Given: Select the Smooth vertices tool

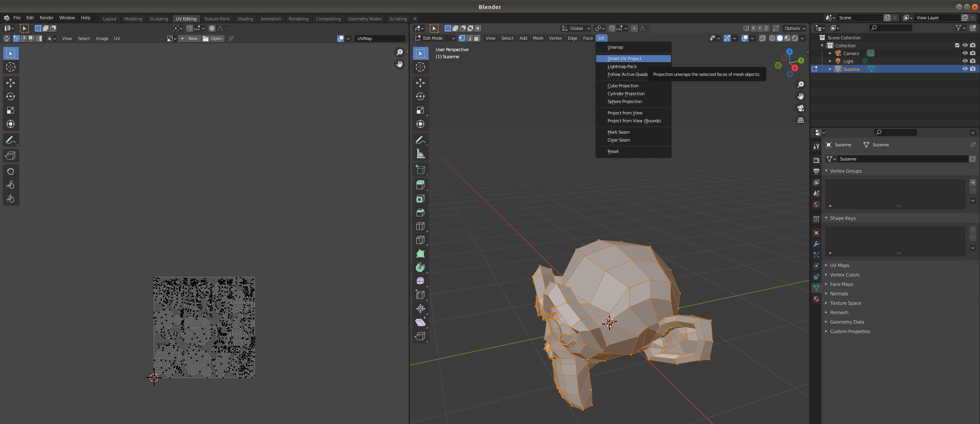Looking at the screenshot, I should click(420, 281).
